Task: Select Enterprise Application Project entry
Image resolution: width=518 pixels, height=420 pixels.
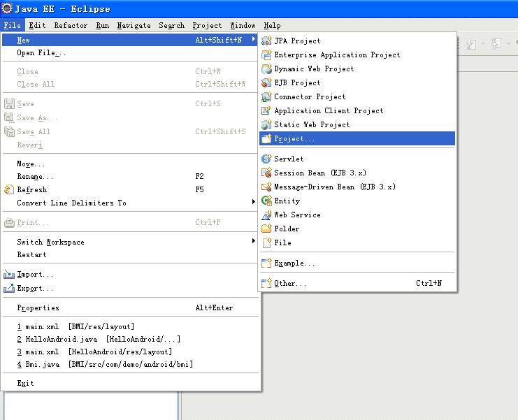Action: (x=357, y=55)
